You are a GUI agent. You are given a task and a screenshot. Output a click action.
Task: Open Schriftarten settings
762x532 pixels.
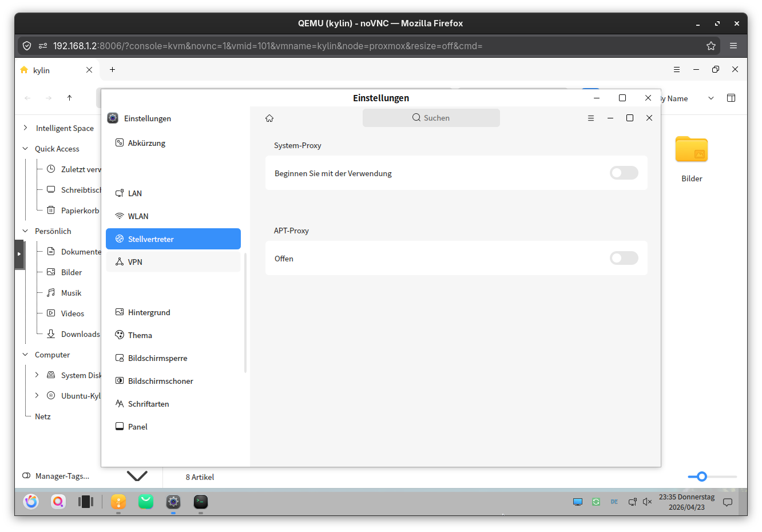pos(173,404)
